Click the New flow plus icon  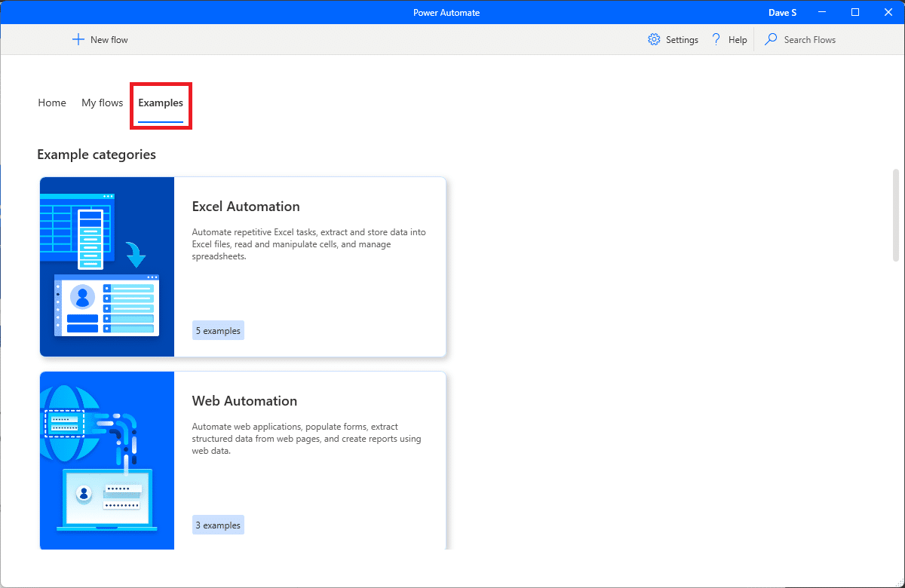click(78, 38)
